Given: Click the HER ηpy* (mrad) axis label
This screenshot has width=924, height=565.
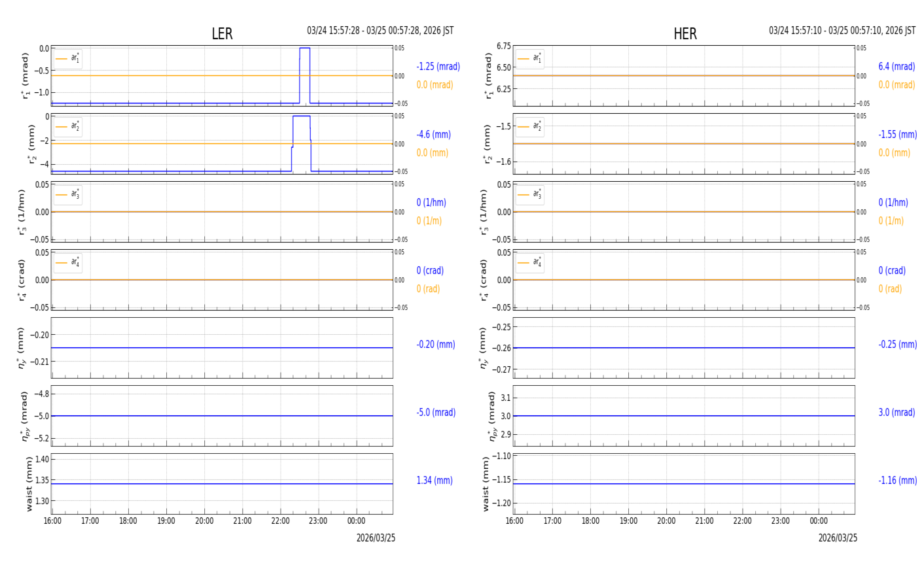Looking at the screenshot, I should click(491, 416).
